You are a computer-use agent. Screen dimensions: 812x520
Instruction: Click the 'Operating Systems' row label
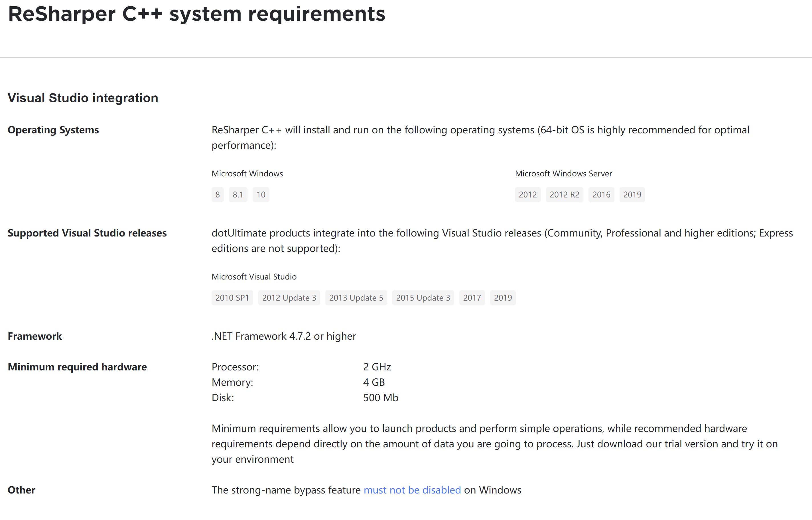53,130
